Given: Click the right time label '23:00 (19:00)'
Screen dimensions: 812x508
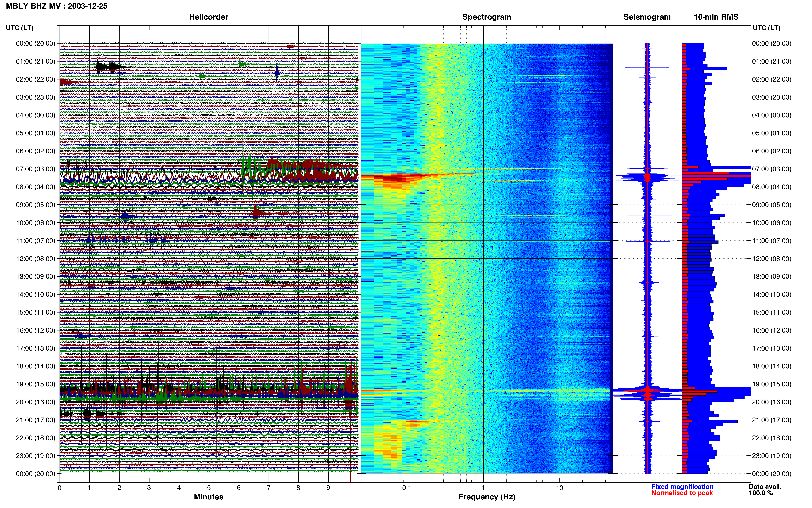Looking at the screenshot, I should click(772, 456).
